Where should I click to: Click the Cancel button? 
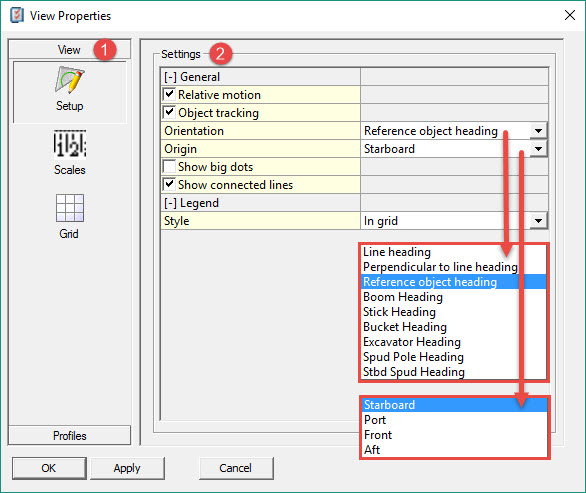point(236,468)
